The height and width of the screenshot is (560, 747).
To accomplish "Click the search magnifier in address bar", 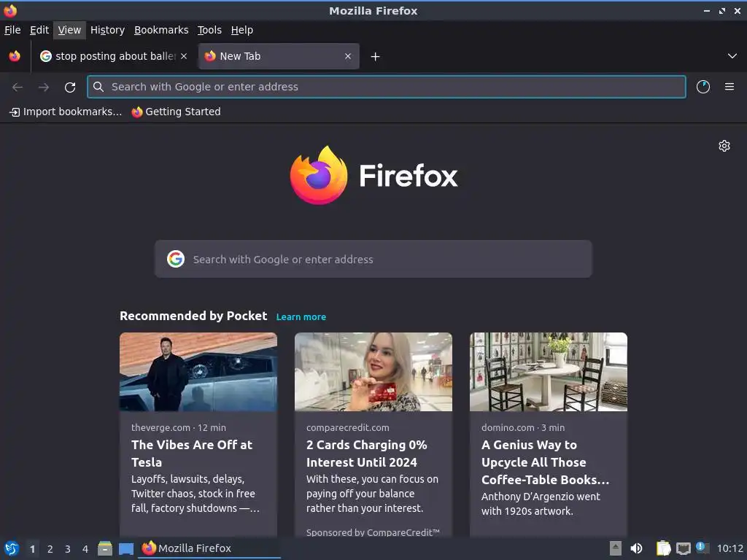I will (x=98, y=87).
